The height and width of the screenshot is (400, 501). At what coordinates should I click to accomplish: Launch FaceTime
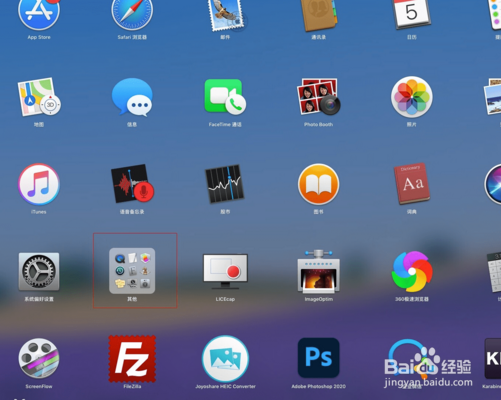coord(225,97)
